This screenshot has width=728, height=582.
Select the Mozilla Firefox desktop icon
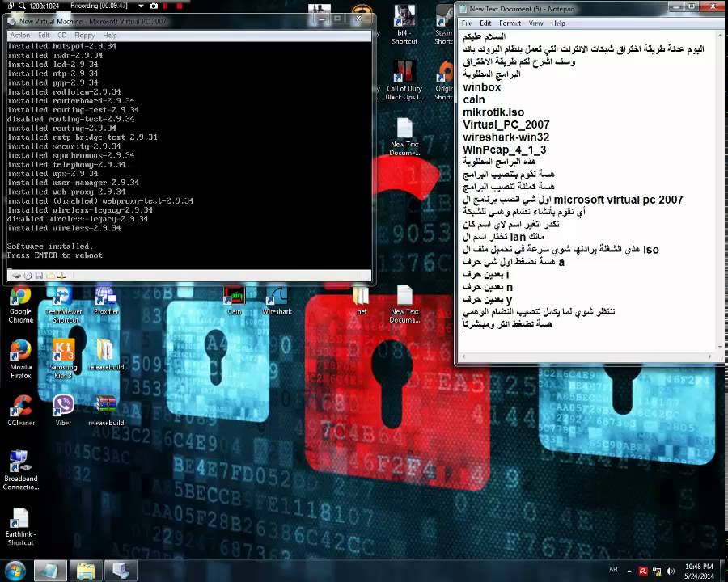(20, 359)
